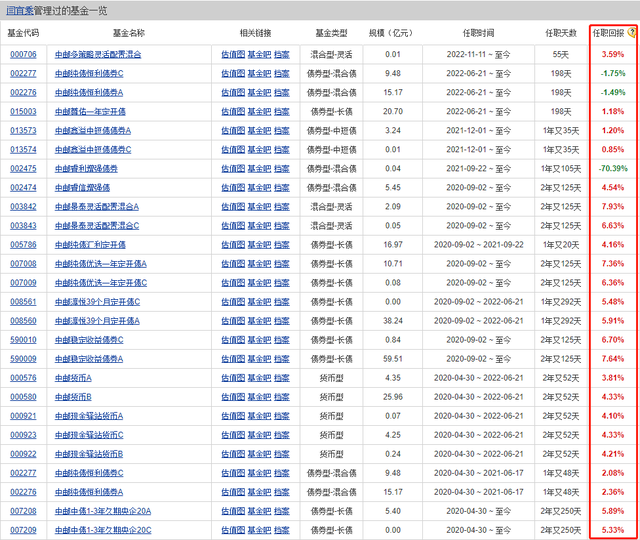640x540 pixels.
Task: Click the 规模（亿元） column header
Action: tap(391, 33)
